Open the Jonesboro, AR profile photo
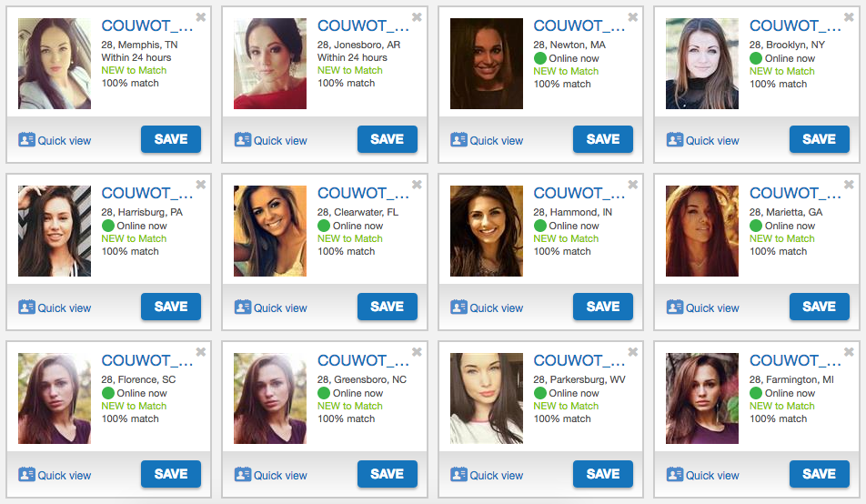The width and height of the screenshot is (866, 504). point(270,64)
